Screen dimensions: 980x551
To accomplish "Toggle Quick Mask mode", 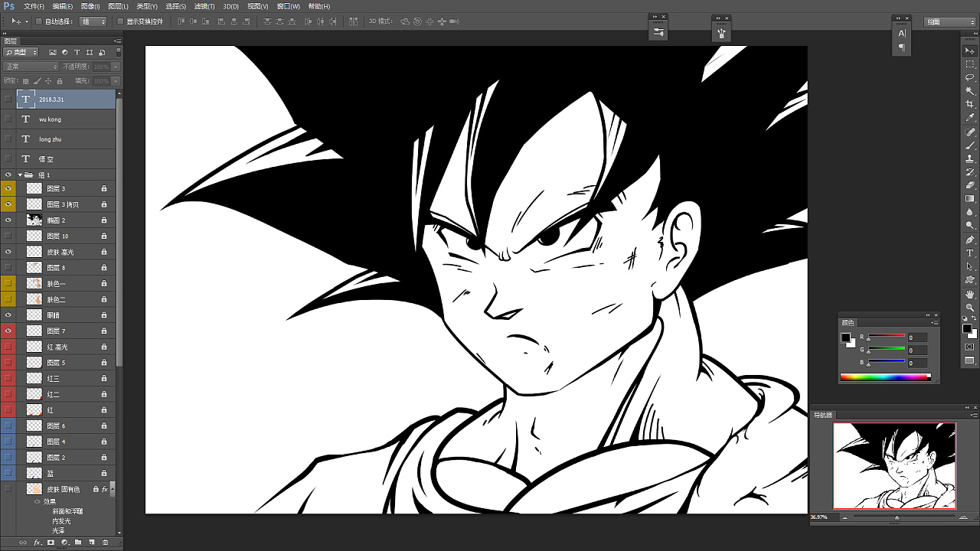I will pyautogui.click(x=970, y=347).
